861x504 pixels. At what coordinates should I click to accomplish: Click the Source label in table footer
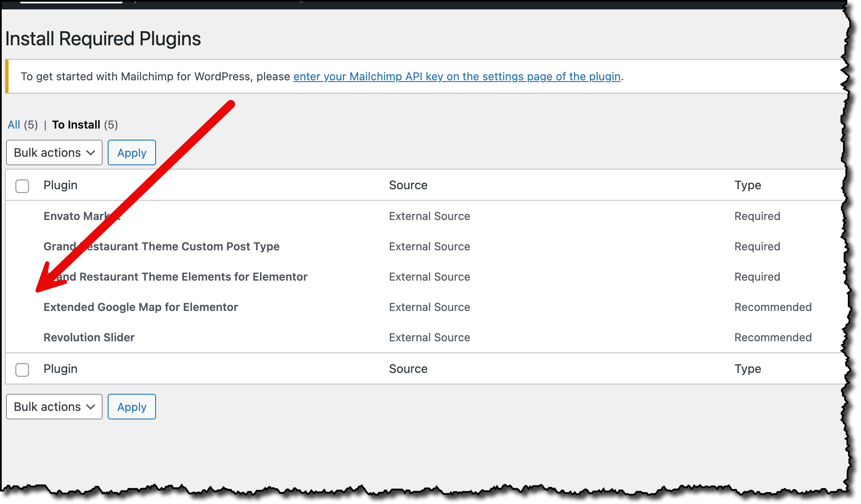(408, 369)
